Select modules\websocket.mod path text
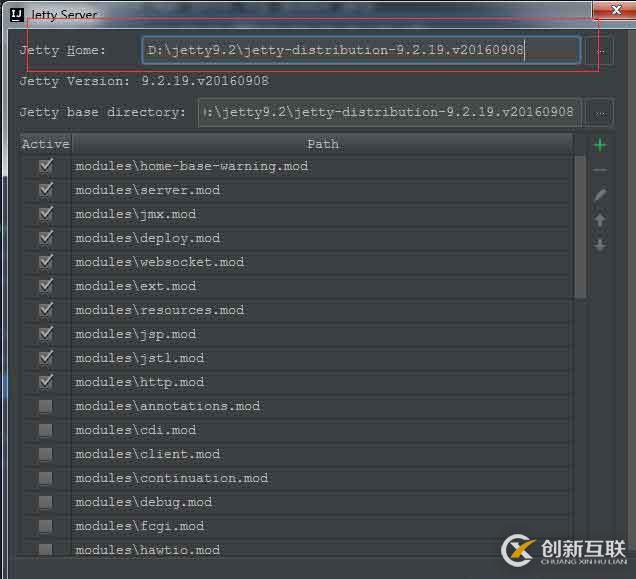636x579 pixels. 160,262
